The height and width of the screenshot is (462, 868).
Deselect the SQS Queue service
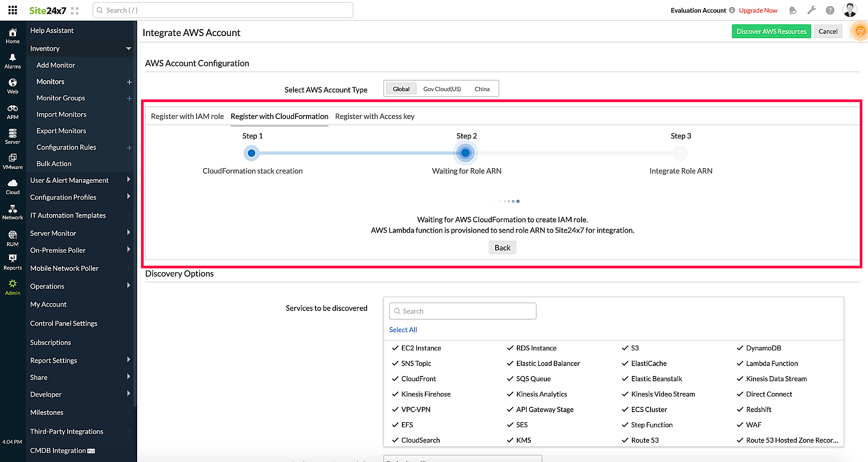510,379
